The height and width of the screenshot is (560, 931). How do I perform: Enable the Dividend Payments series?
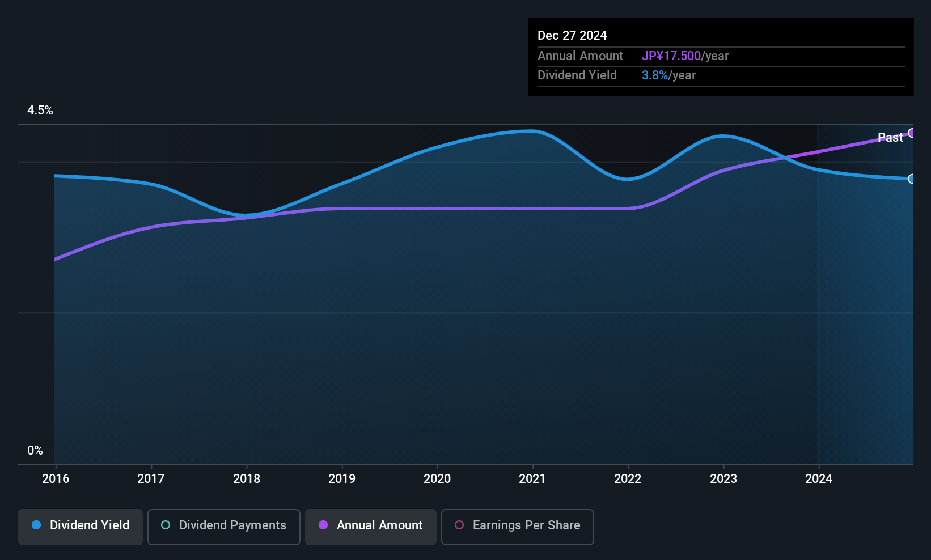click(224, 527)
